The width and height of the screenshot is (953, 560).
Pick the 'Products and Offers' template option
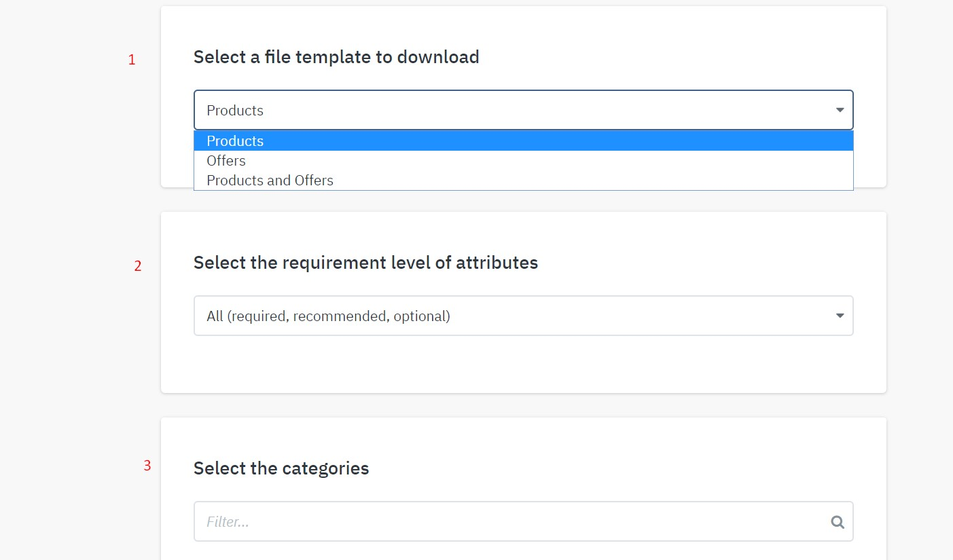[x=270, y=181]
